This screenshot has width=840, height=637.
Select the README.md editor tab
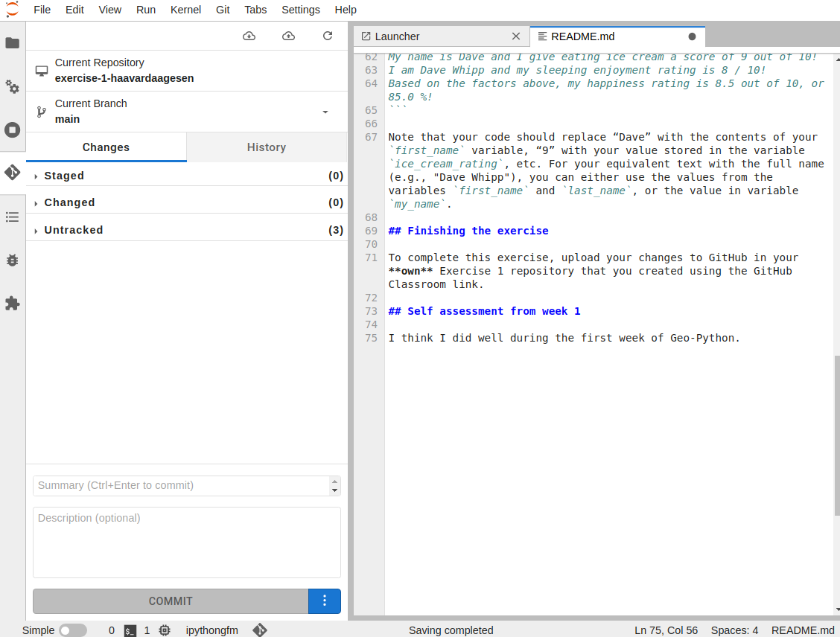pos(617,36)
